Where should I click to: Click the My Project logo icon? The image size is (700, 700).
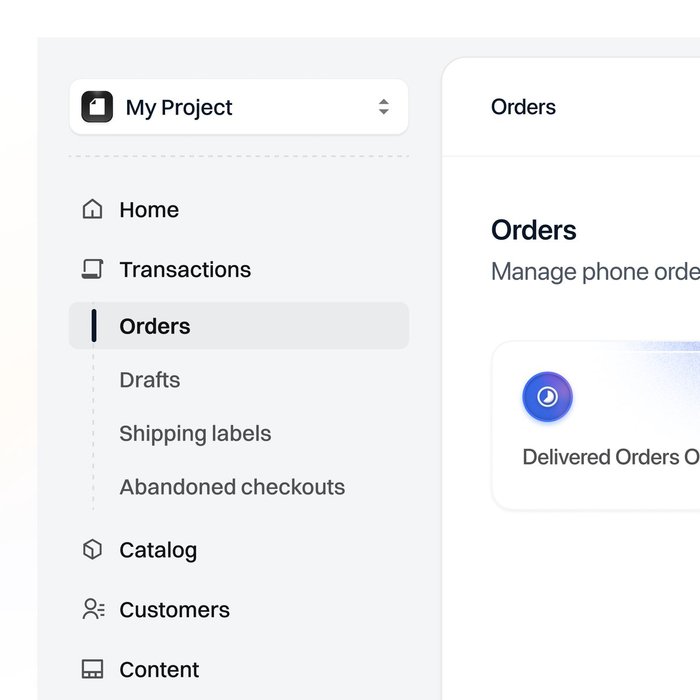[x=97, y=107]
